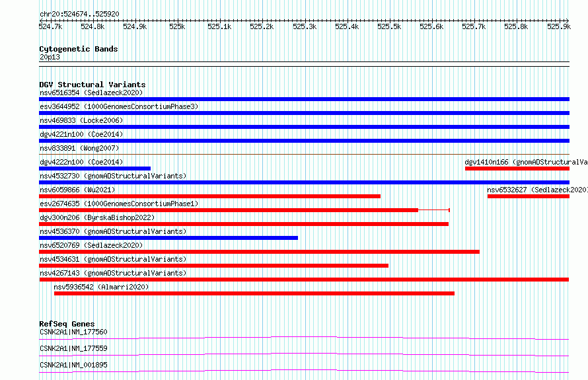This screenshot has width=588, height=380.
Task: Click the 524.8k ruler tick label
Action: pyautogui.click(x=92, y=26)
